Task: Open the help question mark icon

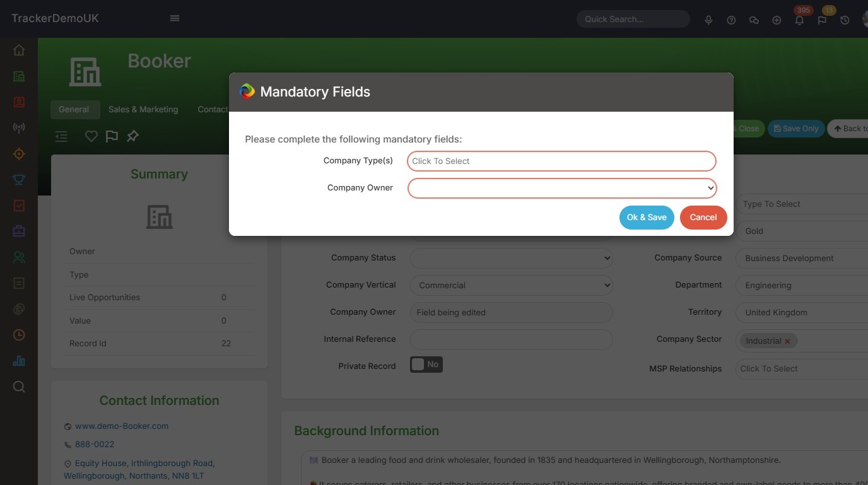Action: [731, 20]
